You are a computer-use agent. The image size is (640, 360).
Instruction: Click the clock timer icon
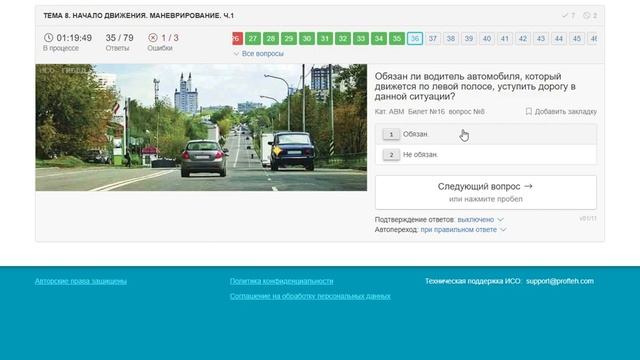48,38
